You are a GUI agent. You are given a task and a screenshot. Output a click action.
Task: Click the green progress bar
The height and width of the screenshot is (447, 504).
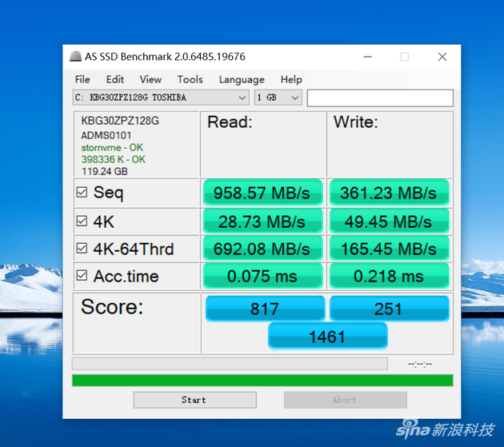tap(262, 380)
